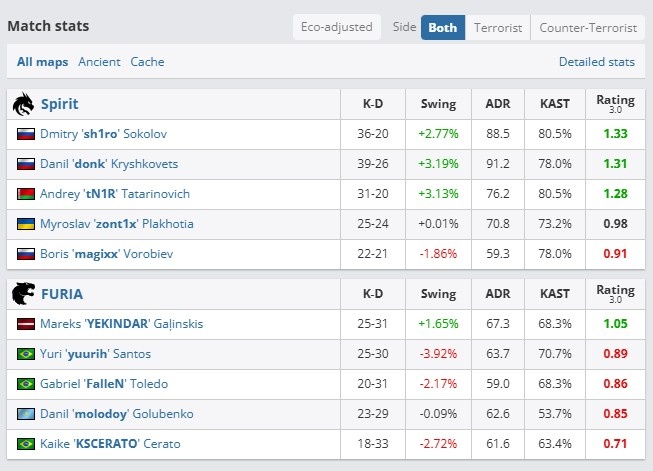Screen dimensions: 653x471
Task: Open the Detailed stats link
Action: 597,62
